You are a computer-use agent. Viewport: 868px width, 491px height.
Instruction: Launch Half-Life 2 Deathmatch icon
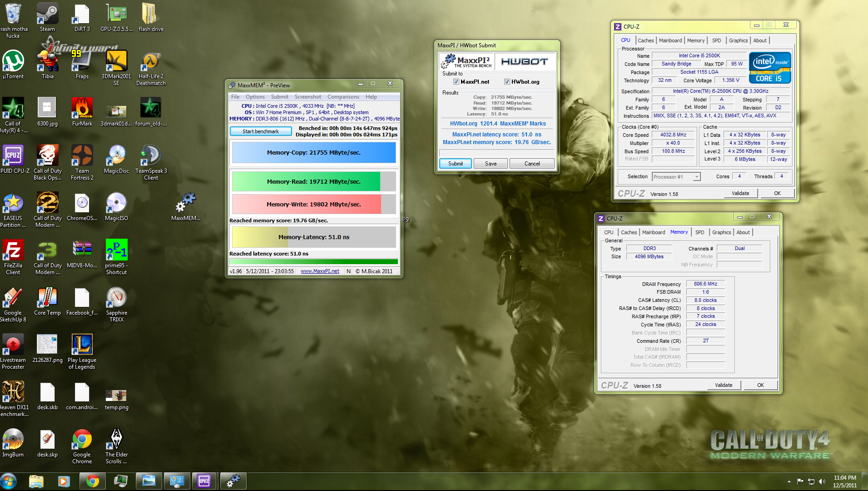pyautogui.click(x=151, y=68)
